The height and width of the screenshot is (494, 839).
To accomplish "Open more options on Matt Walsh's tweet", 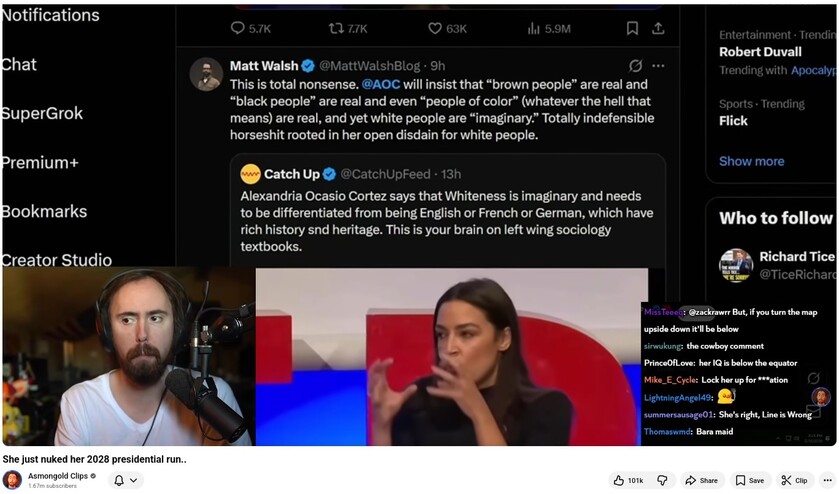I will coord(658,66).
